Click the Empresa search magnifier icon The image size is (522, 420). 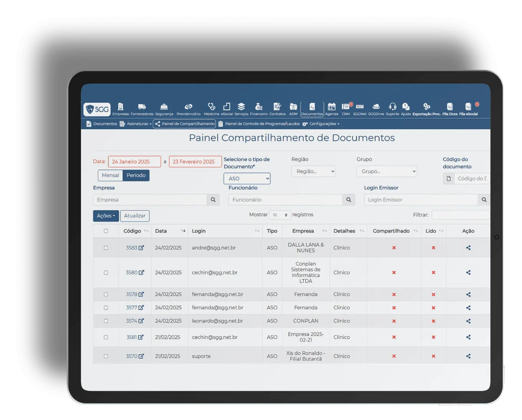point(213,200)
